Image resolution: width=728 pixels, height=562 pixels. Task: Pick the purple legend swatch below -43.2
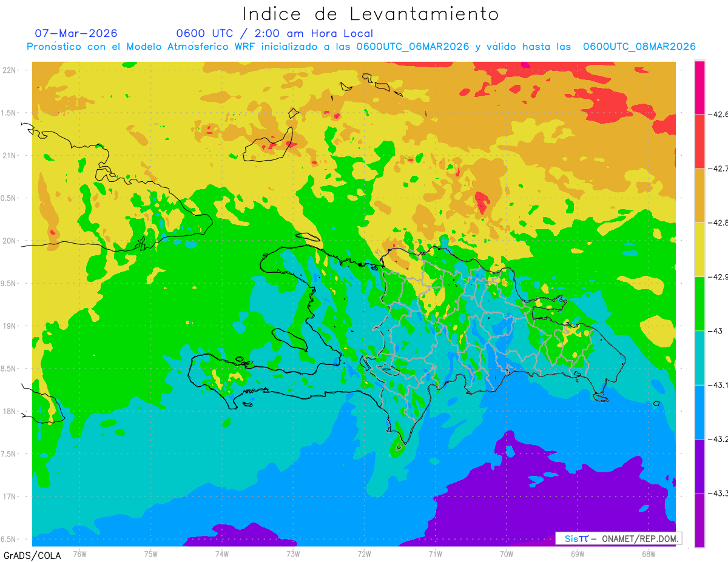coord(699,466)
